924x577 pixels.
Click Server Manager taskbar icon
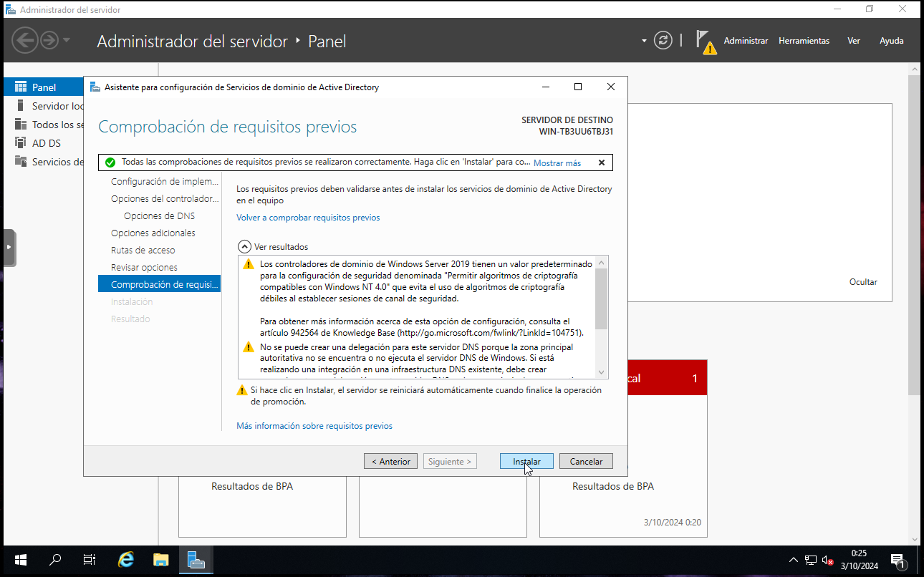(196, 560)
